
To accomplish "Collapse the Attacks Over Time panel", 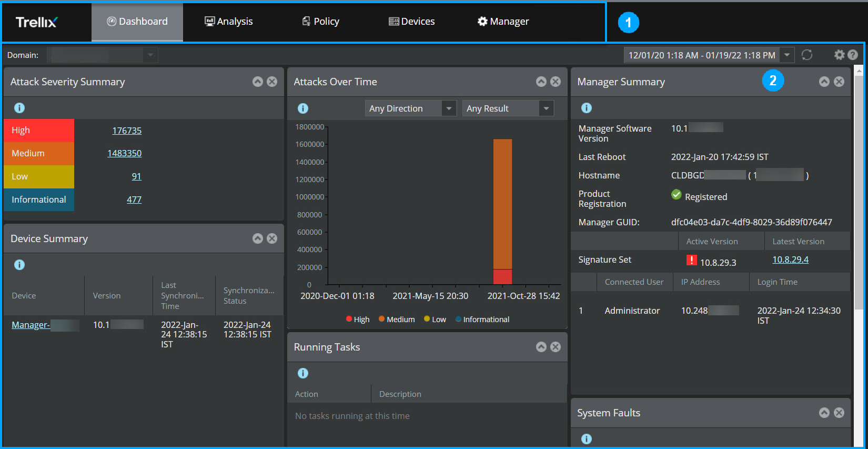I will pos(541,82).
